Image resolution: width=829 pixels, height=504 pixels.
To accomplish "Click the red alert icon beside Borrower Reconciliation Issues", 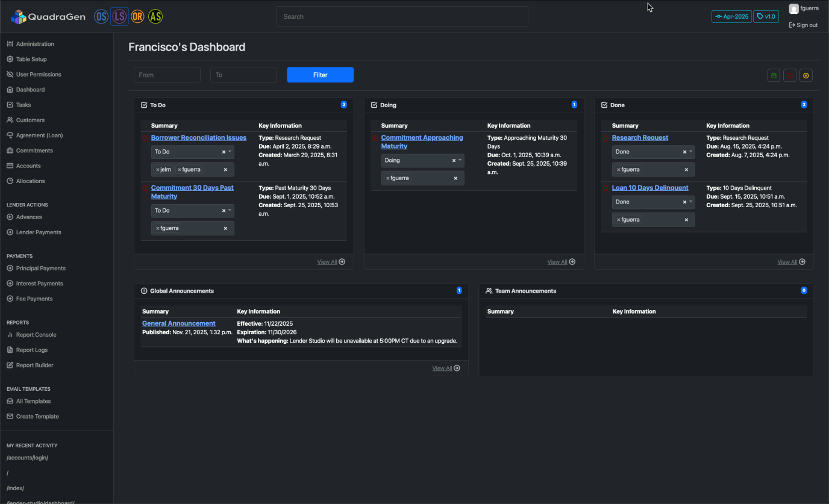I will (145, 138).
